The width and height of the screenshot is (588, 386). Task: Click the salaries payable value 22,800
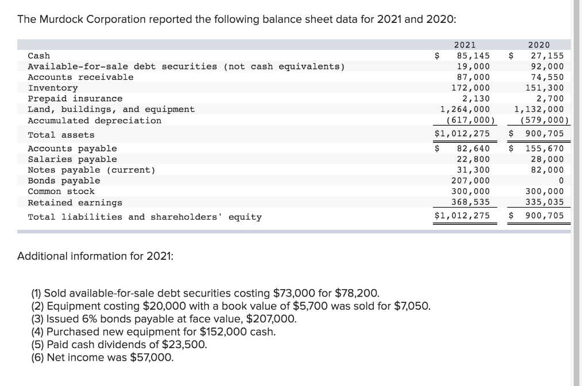click(473, 159)
